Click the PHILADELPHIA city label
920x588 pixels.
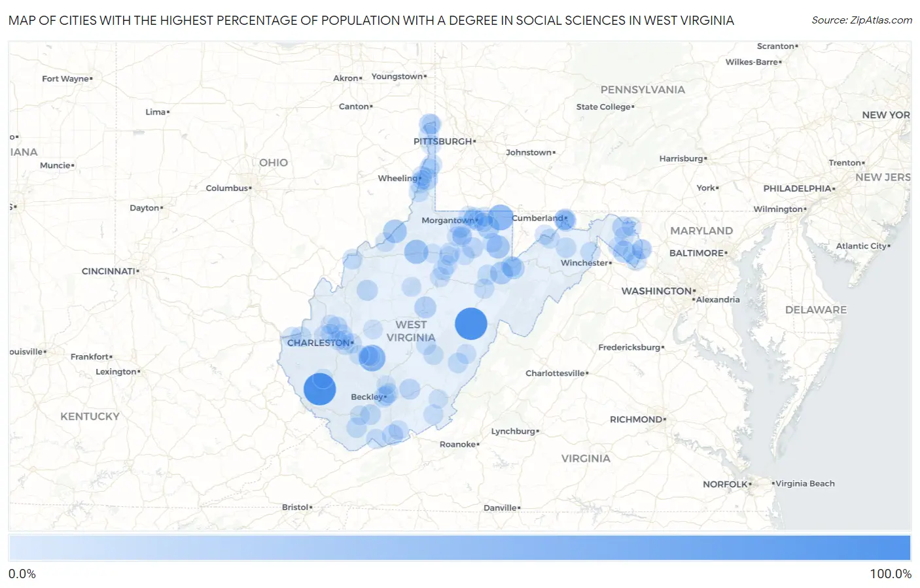(797, 188)
